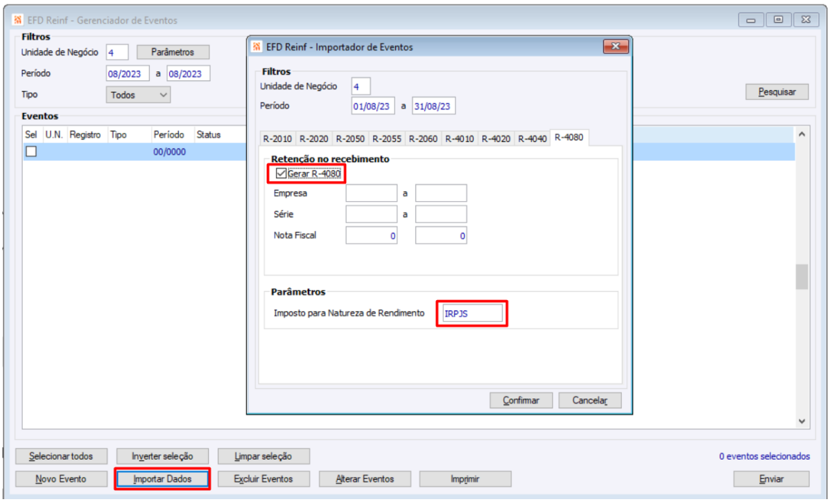The image size is (830, 504).
Task: Switch to the R-2020 tab
Action: tap(314, 139)
